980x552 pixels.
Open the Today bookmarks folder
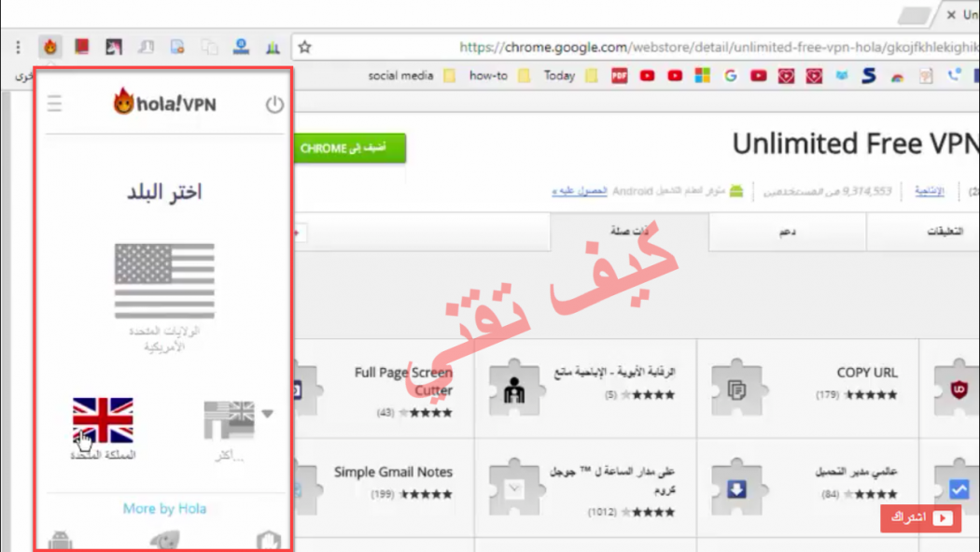point(570,76)
